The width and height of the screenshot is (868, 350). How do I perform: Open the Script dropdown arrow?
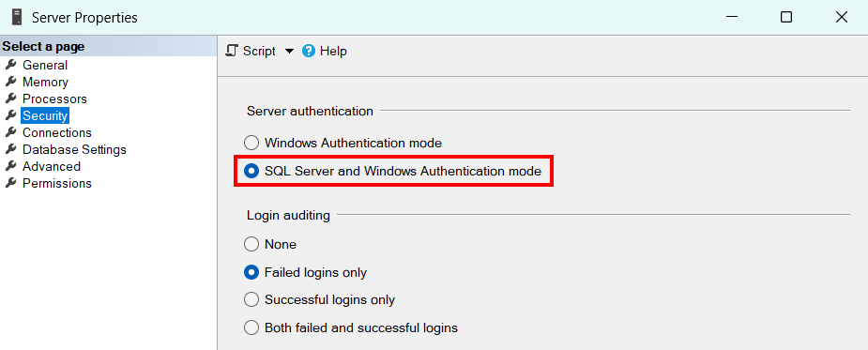pyautogui.click(x=289, y=52)
